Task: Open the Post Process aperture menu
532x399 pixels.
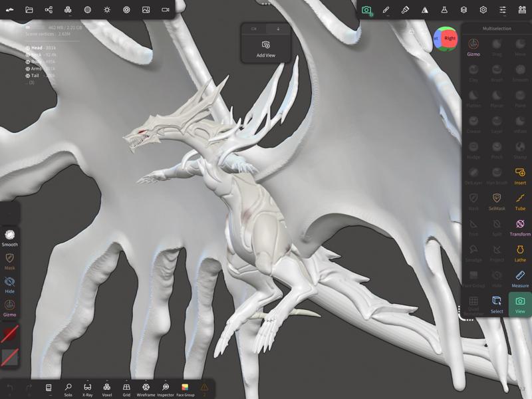Action: [x=126, y=10]
